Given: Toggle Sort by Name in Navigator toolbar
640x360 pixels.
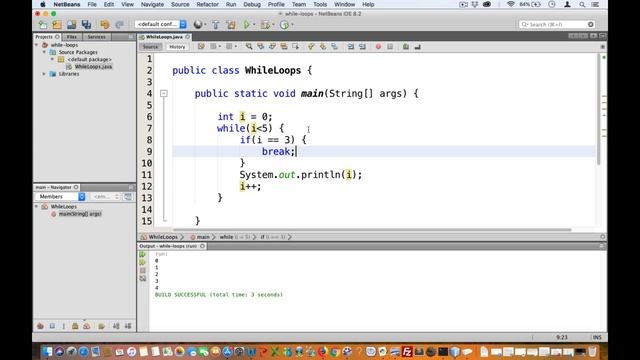Looking at the screenshot, I should (x=116, y=326).
